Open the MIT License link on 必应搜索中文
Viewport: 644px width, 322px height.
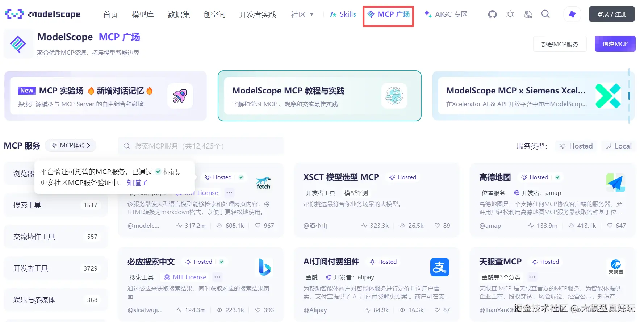(x=189, y=277)
